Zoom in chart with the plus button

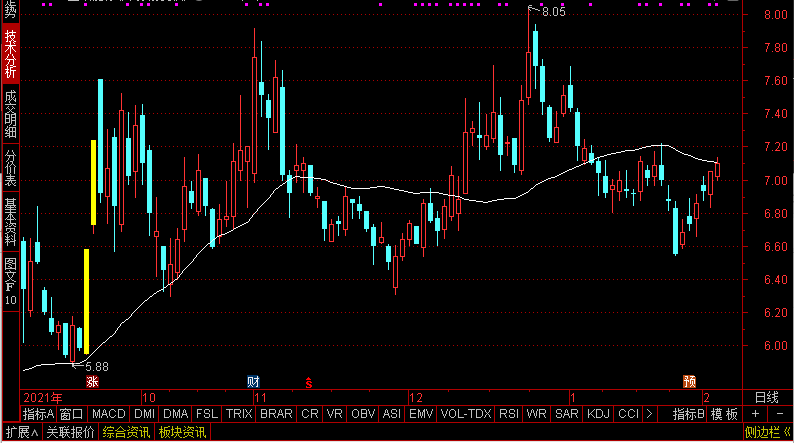tap(755, 414)
